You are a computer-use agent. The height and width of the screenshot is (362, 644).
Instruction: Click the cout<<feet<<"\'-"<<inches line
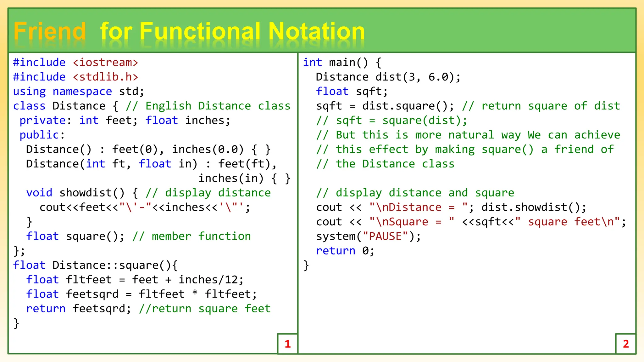pos(145,207)
